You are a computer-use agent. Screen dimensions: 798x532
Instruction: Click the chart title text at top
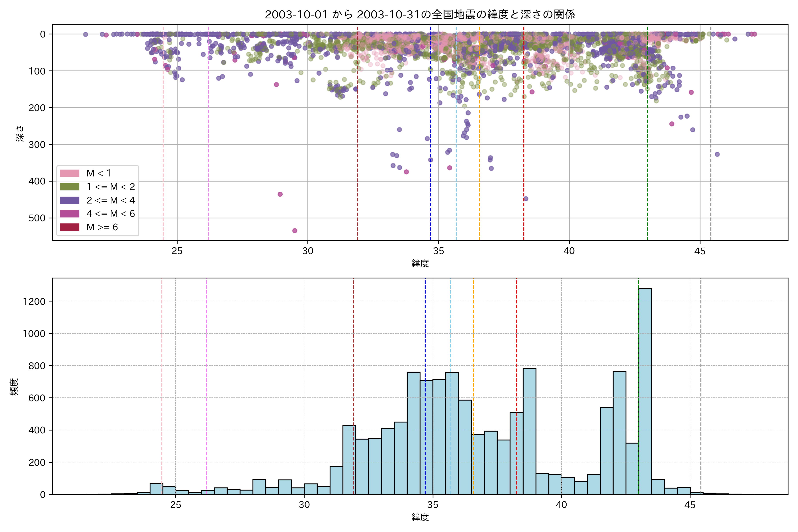click(x=420, y=15)
